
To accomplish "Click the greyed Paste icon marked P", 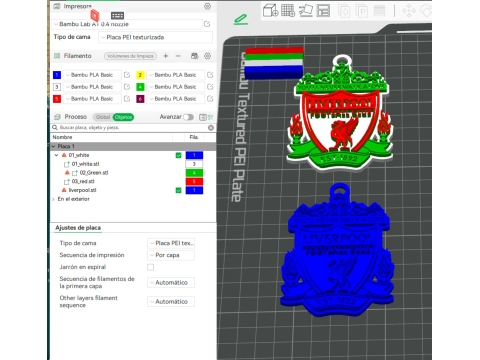I will [x=362, y=11].
